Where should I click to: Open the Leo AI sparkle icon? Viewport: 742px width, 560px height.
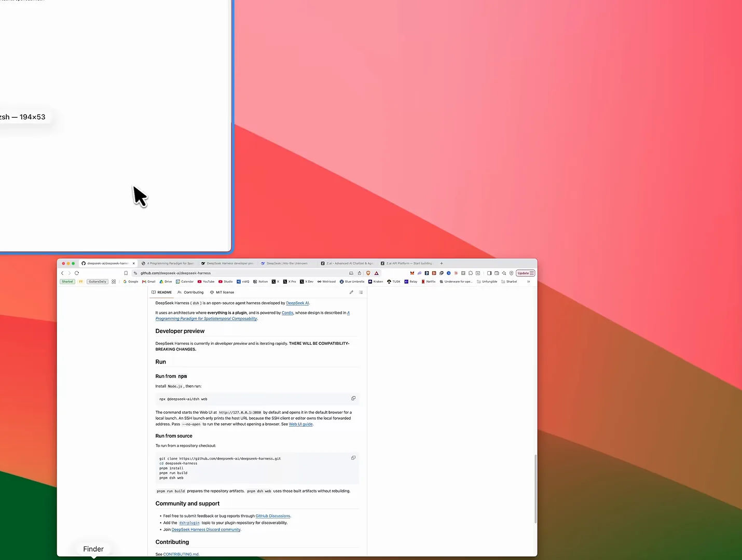click(x=504, y=273)
